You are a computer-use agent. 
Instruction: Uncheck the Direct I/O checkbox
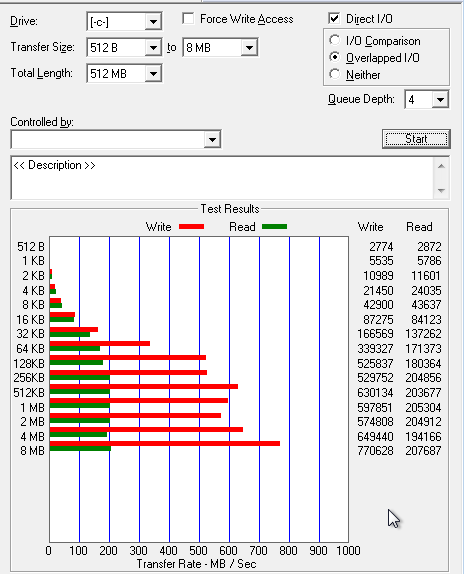coord(334,18)
